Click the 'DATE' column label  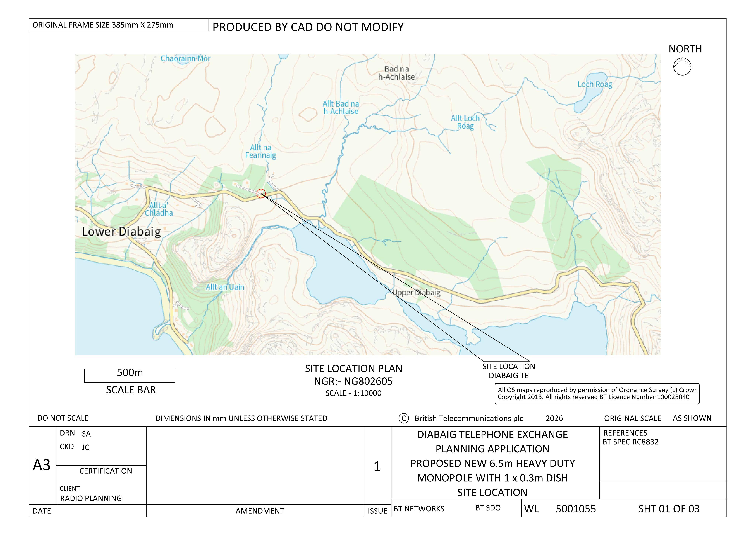pyautogui.click(x=42, y=511)
